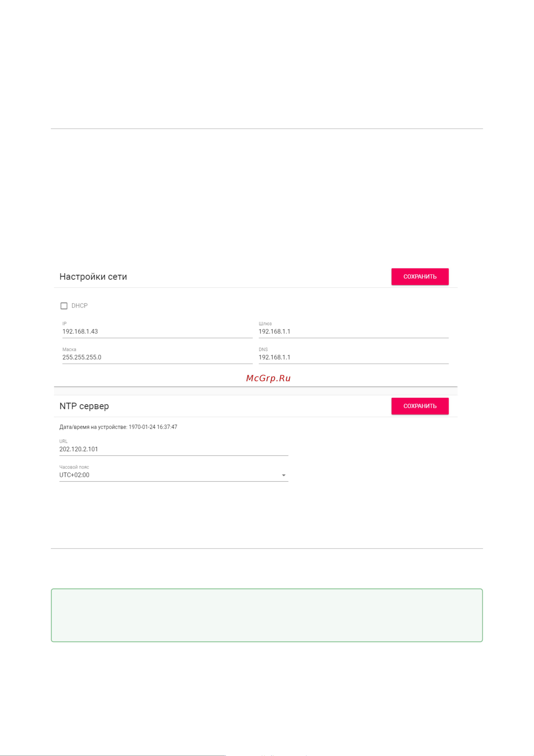The height and width of the screenshot is (756, 534).
Task: Enable the DHCP checkbox
Action: point(64,306)
